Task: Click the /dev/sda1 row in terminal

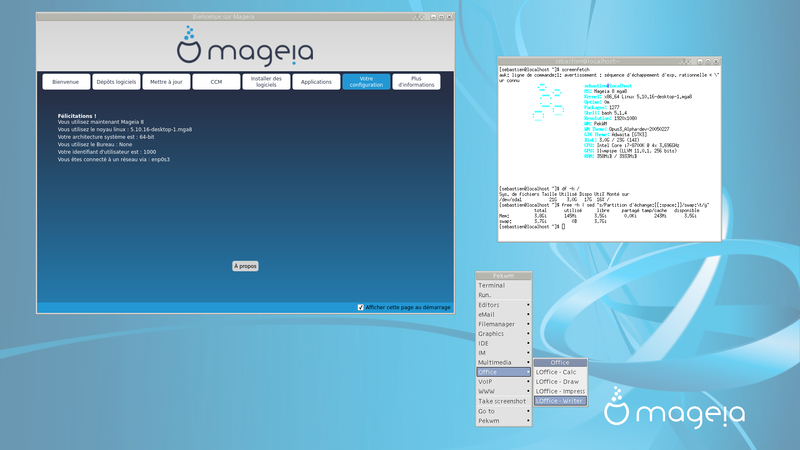Action: (x=554, y=200)
